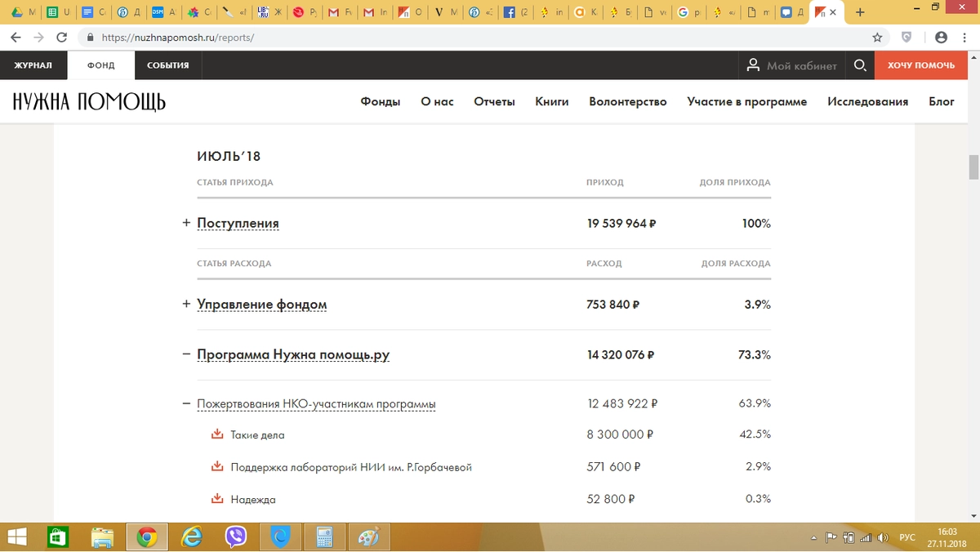Click the user profile icon beside Мой кабинет
This screenshot has height=552, width=980.
(x=752, y=65)
